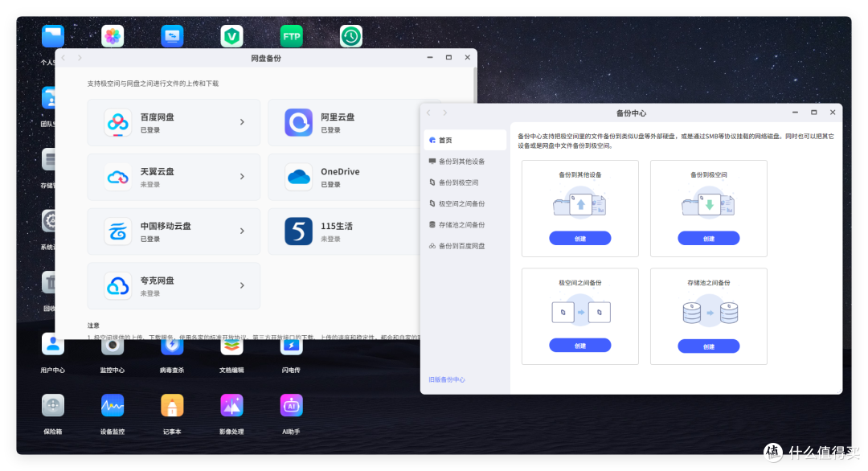Click 创建 under 存储池之间备份
Image resolution: width=868 pixels, height=471 pixels.
(709, 346)
